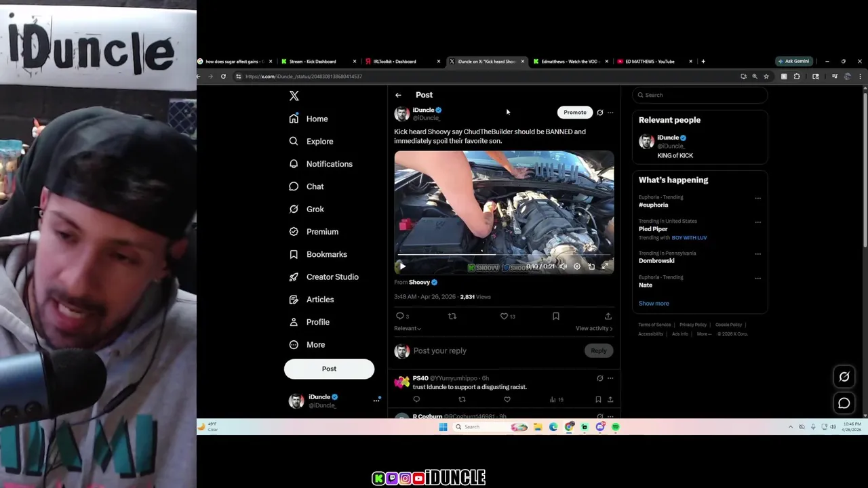Open Profile in the sidebar
The width and height of the screenshot is (868, 488).
click(x=309, y=322)
